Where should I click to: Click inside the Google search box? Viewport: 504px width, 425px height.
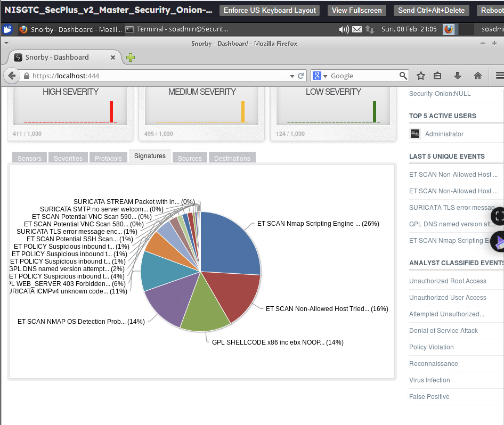coord(363,76)
